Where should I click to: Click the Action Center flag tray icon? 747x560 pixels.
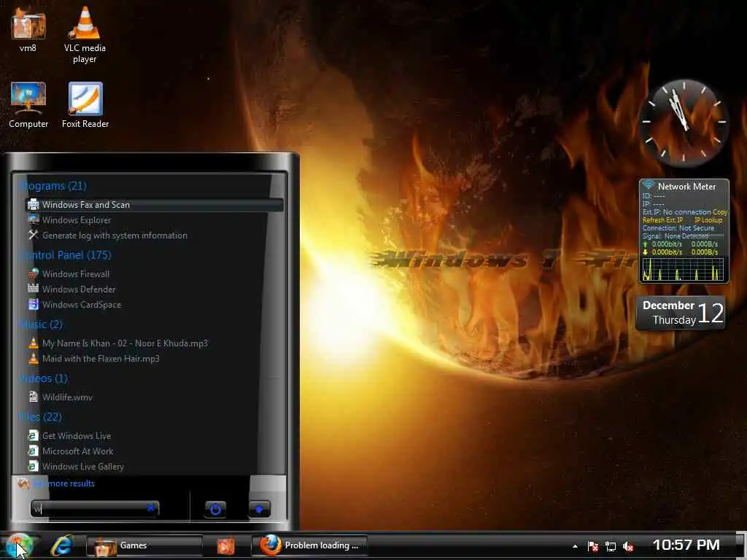(x=593, y=546)
